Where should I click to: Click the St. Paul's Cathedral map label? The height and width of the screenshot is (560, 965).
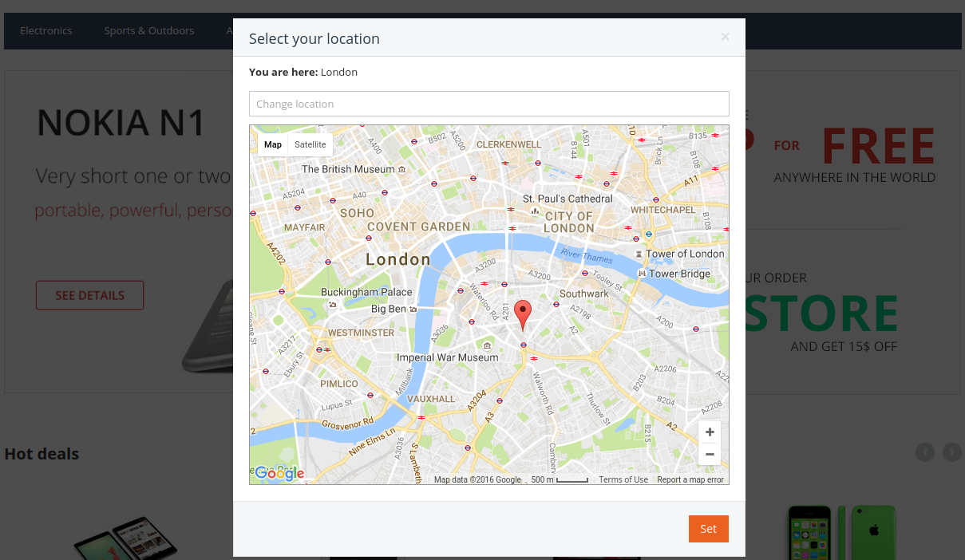click(568, 199)
